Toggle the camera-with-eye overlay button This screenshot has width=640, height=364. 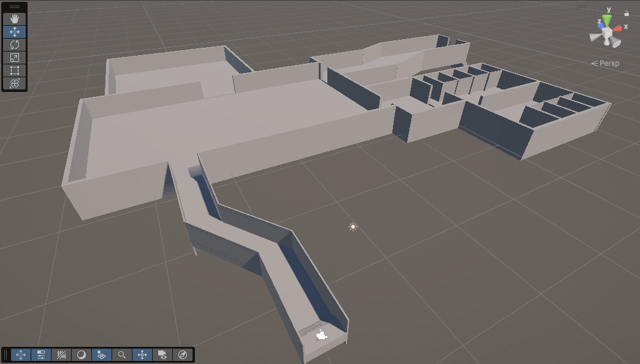(x=162, y=355)
